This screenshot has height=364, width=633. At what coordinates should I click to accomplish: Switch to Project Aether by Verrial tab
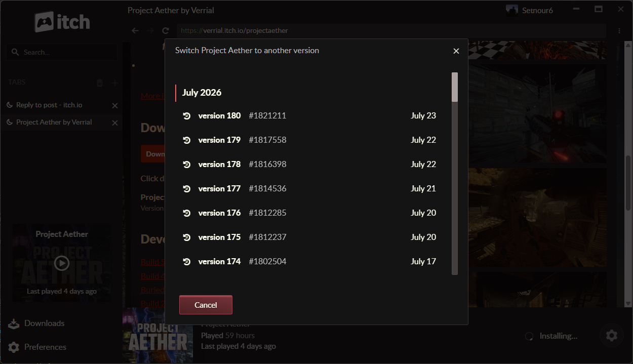pos(54,122)
